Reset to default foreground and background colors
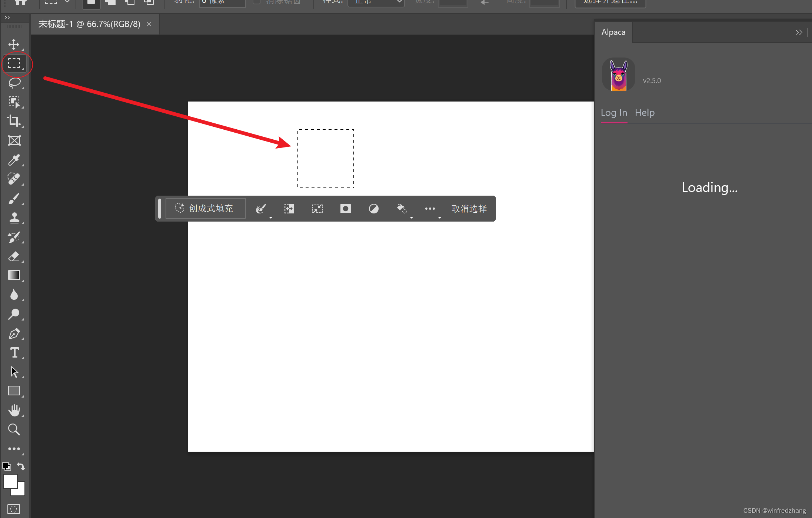The image size is (812, 518). tap(6, 466)
